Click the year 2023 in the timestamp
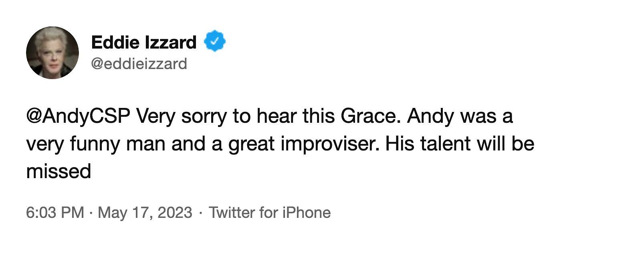The height and width of the screenshot is (268, 644). coord(175,213)
